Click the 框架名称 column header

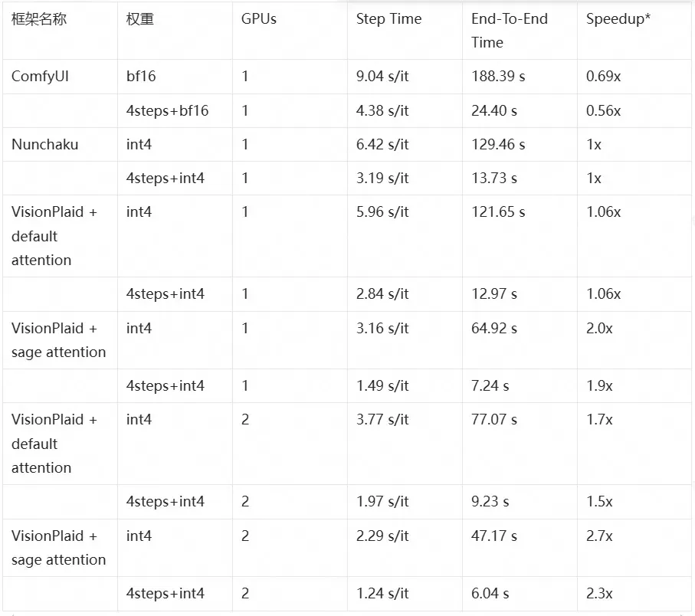[39, 19]
